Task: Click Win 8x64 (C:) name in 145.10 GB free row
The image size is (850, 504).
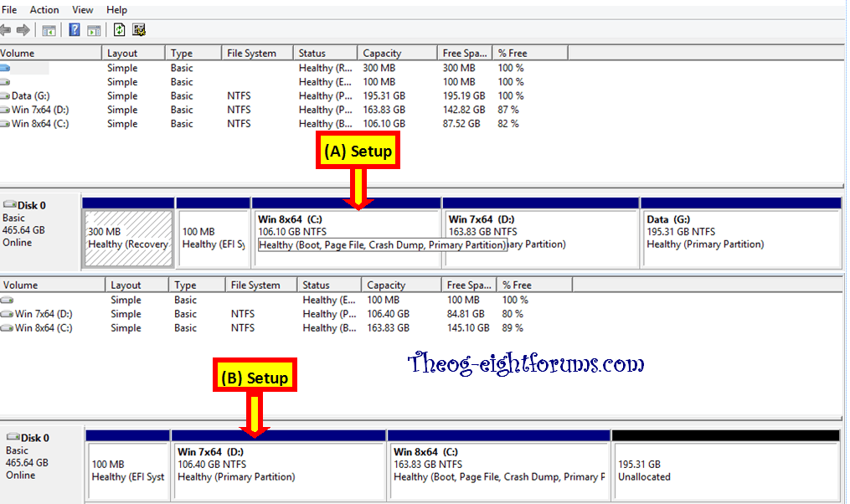Action: (44, 328)
